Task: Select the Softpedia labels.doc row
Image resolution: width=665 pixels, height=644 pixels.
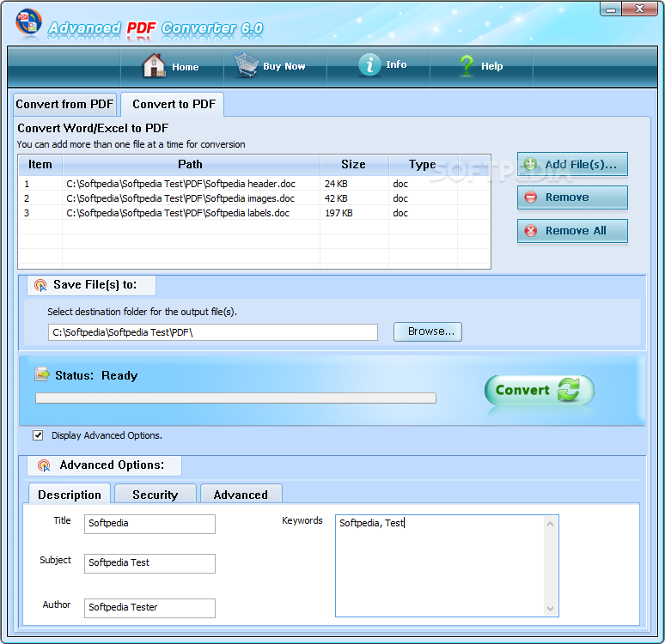Action: (x=254, y=213)
